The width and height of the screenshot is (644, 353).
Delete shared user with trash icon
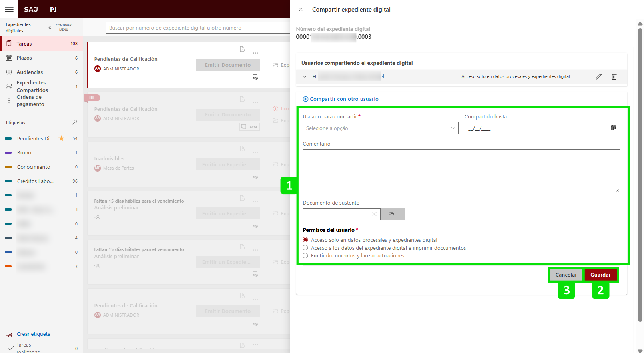614,76
